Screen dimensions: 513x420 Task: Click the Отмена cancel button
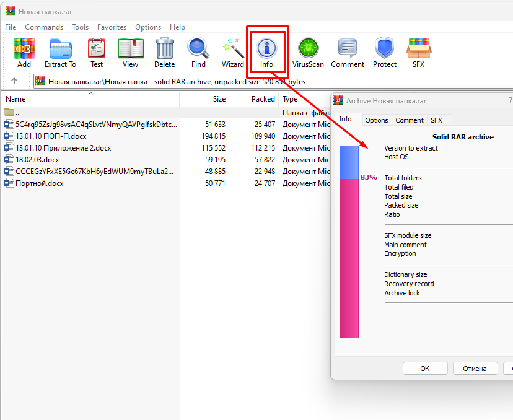475,369
